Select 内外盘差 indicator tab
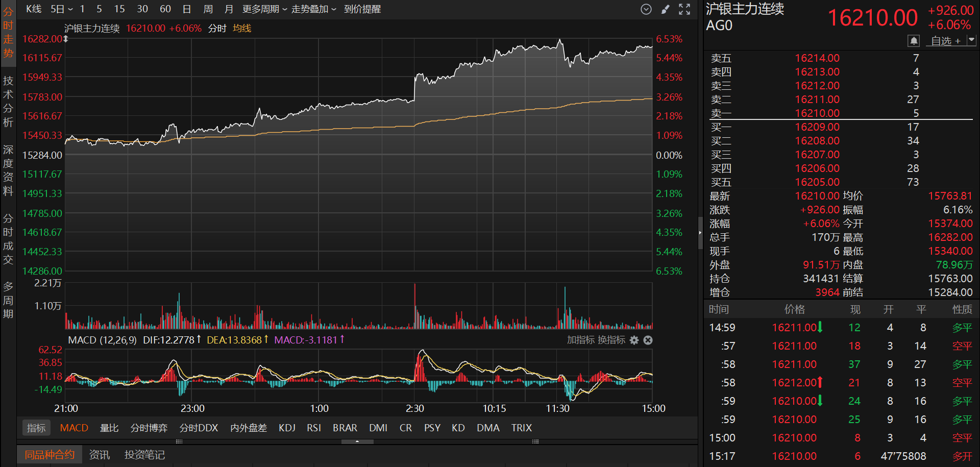Image resolution: width=980 pixels, height=467 pixels. point(249,428)
